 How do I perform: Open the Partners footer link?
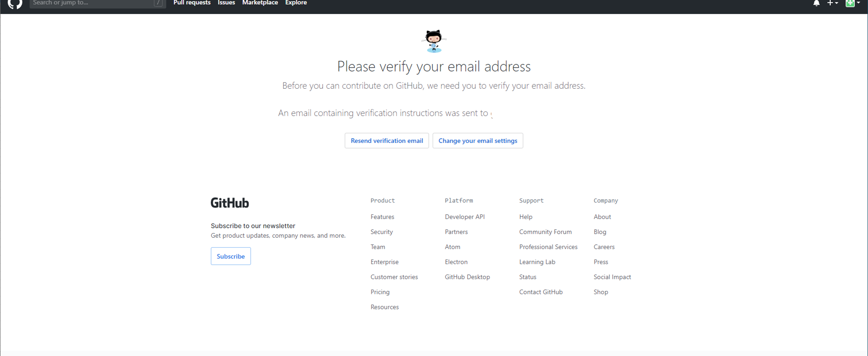[x=456, y=232]
